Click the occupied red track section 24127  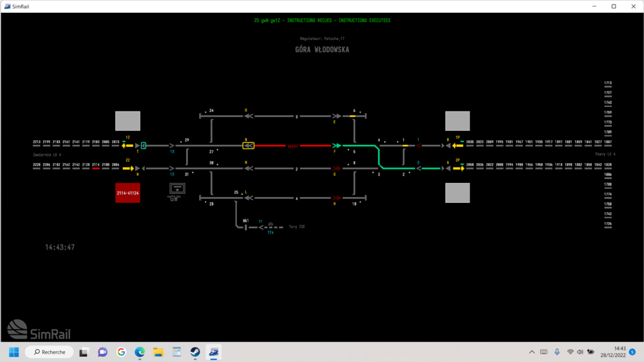coord(292,146)
